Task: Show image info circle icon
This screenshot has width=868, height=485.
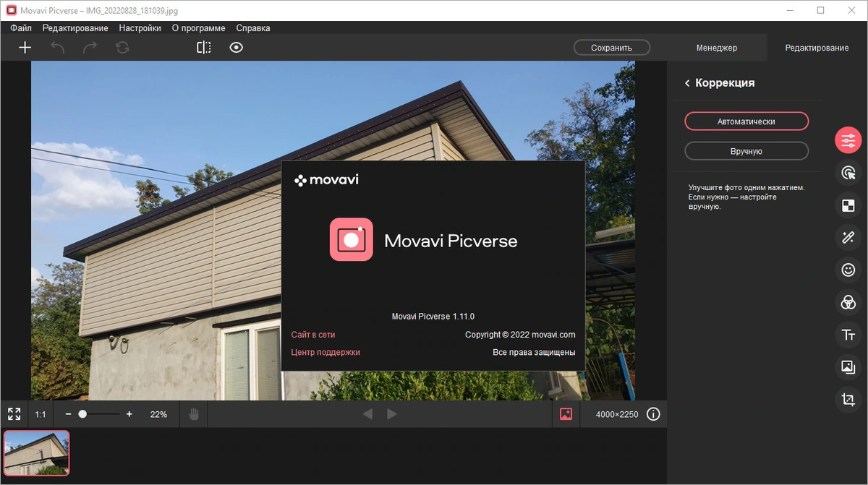Action: (653, 414)
